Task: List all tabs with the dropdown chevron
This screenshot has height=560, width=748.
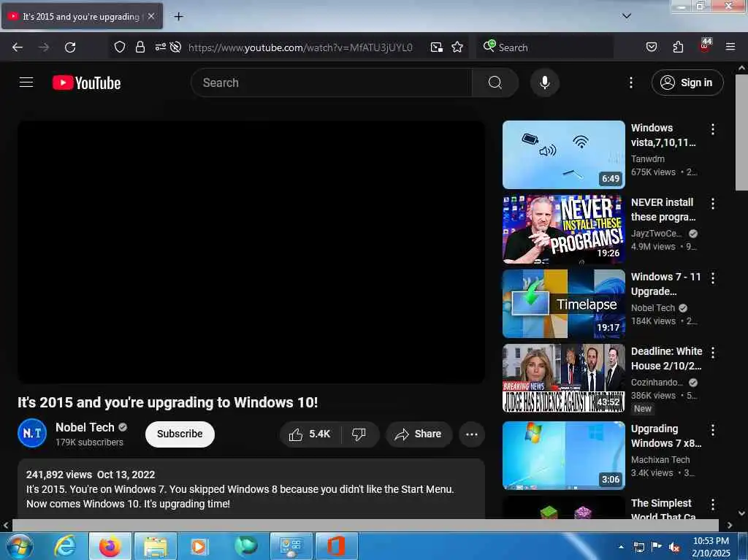Action: click(x=626, y=16)
